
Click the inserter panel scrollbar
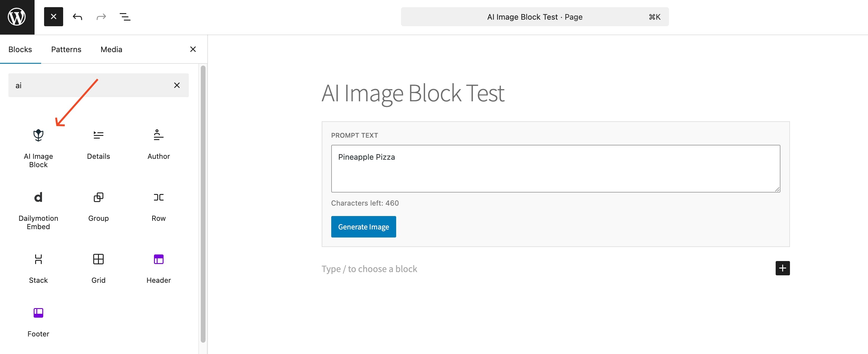pyautogui.click(x=203, y=204)
